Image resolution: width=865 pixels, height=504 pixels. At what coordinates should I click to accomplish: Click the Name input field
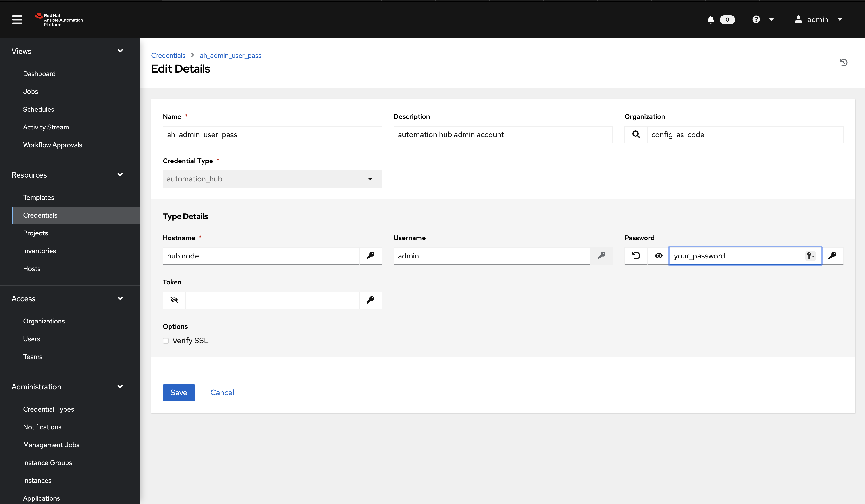click(272, 134)
